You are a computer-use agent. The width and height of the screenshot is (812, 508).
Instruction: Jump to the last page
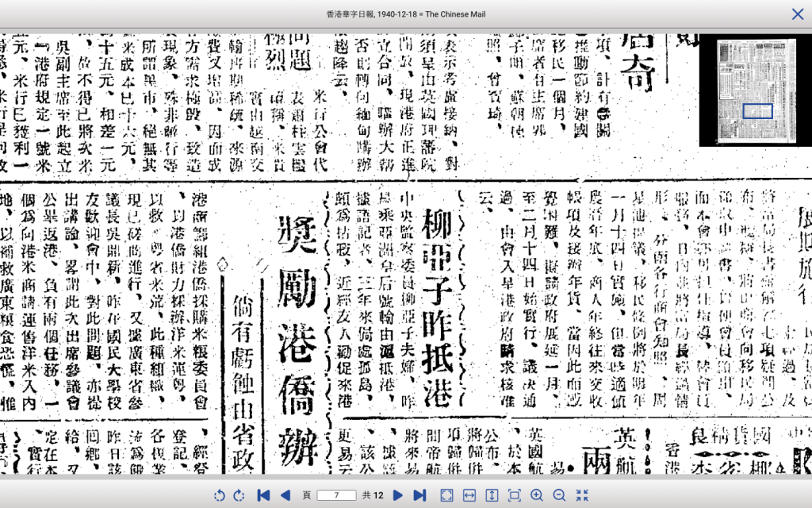419,495
